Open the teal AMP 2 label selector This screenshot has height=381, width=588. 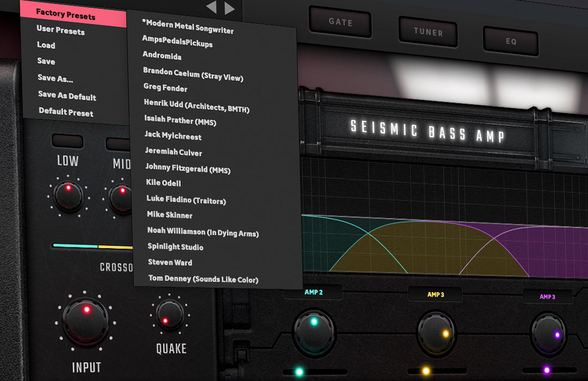pyautogui.click(x=314, y=292)
